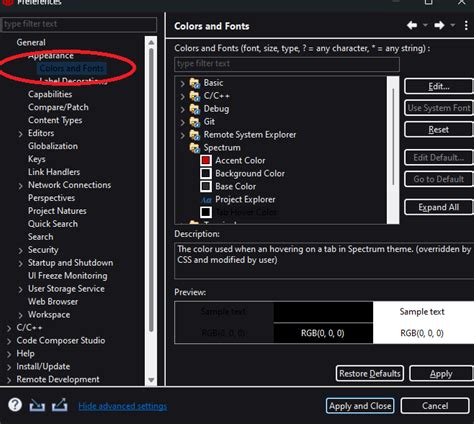Select the Background Color swatch
Viewport: 474px width, 424px height.
point(206,173)
